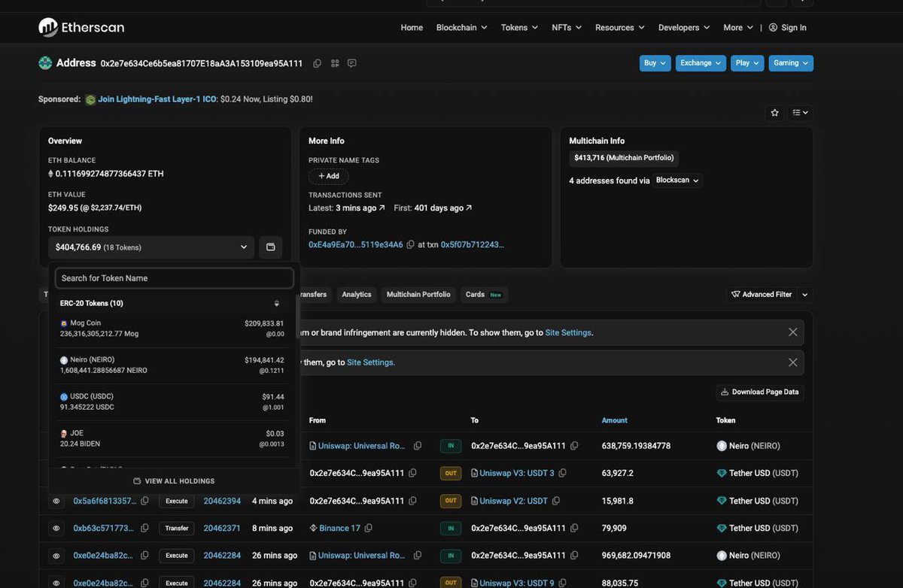Copy the Binance 17 address

click(368, 529)
